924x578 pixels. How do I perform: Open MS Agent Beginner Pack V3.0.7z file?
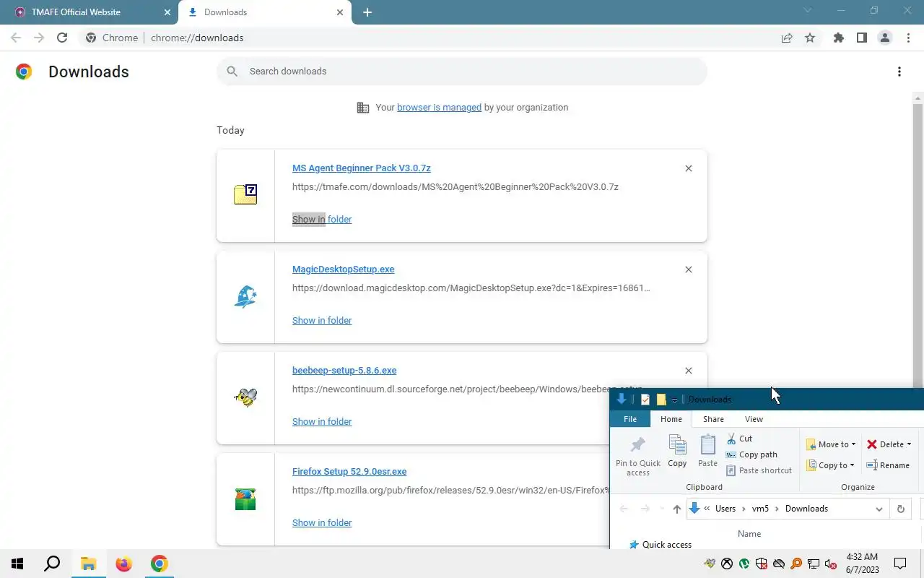click(362, 168)
